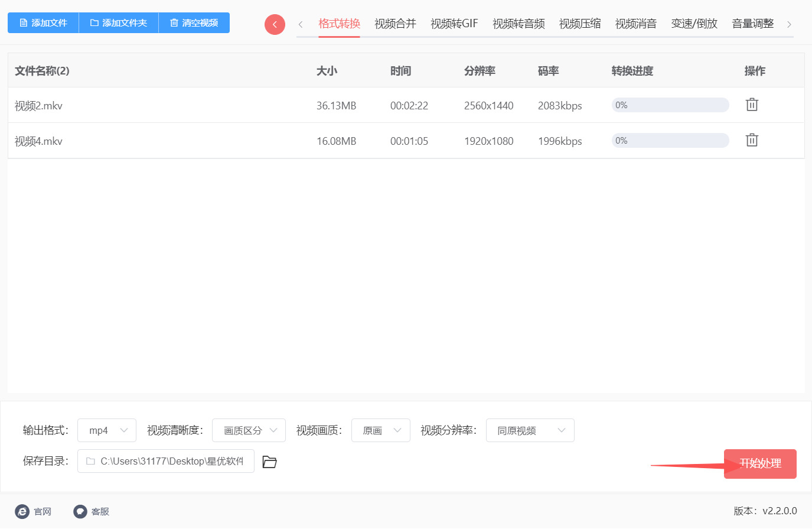812x529 pixels.
Task: Click the 转换进度 column header
Action: [x=632, y=71]
